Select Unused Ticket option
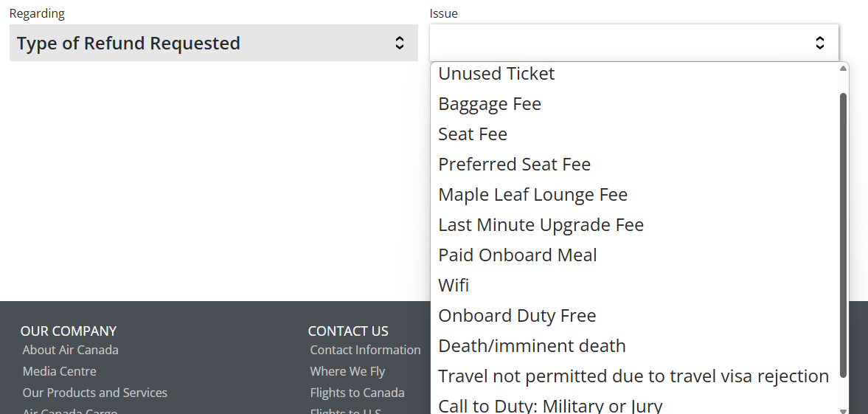The height and width of the screenshot is (414, 868). tap(496, 74)
